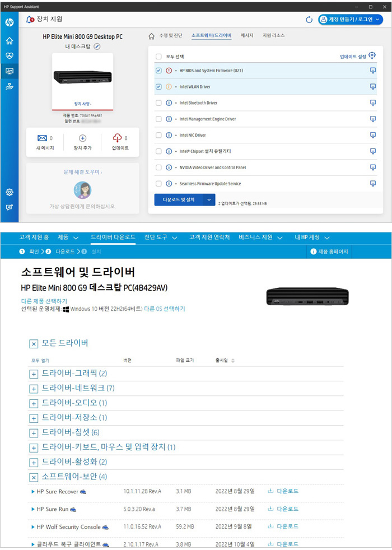Image resolution: width=392 pixels, height=550 pixels.
Task: Switch to the 메시지 tab
Action: click(x=247, y=35)
